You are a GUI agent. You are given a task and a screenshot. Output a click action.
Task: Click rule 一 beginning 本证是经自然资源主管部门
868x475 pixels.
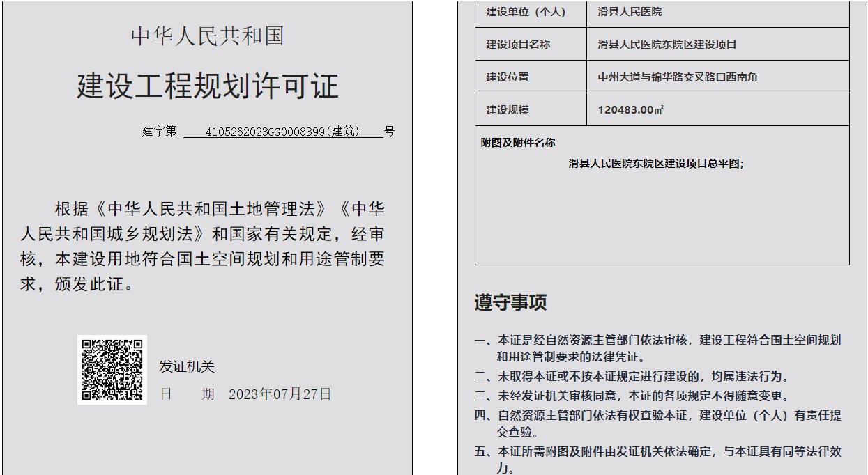658,348
